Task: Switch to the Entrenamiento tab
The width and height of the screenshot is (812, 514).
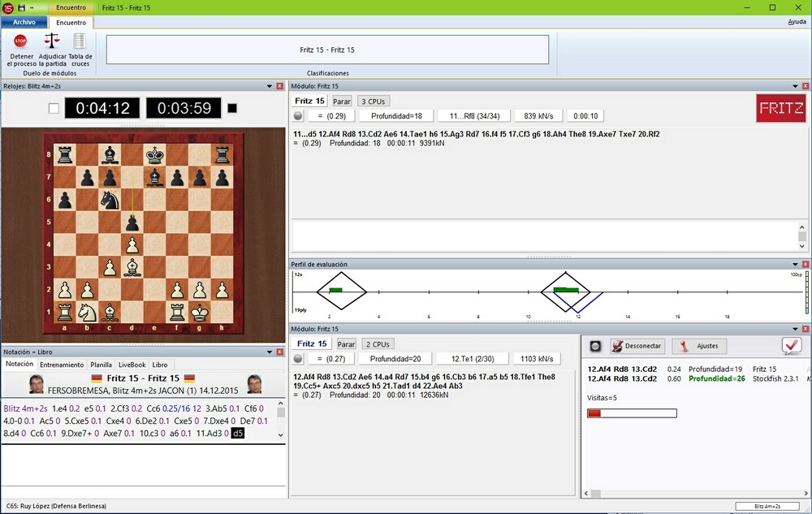Action: pos(62,365)
